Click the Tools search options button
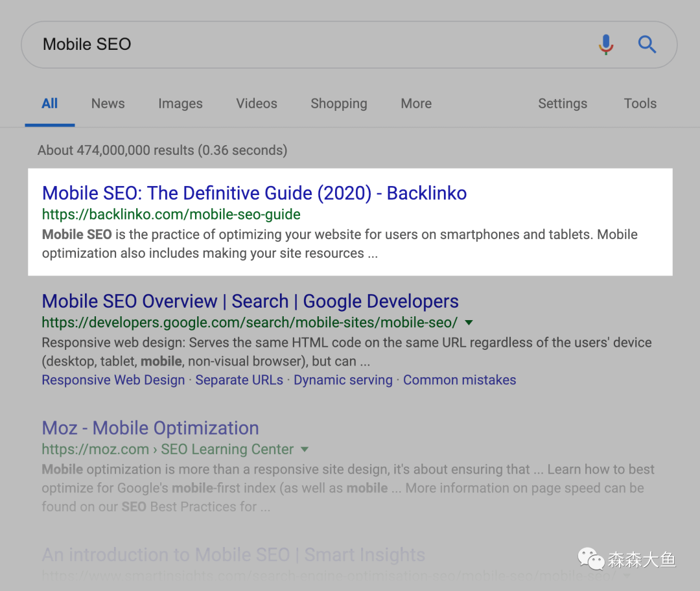This screenshot has height=591, width=700. coord(640,104)
